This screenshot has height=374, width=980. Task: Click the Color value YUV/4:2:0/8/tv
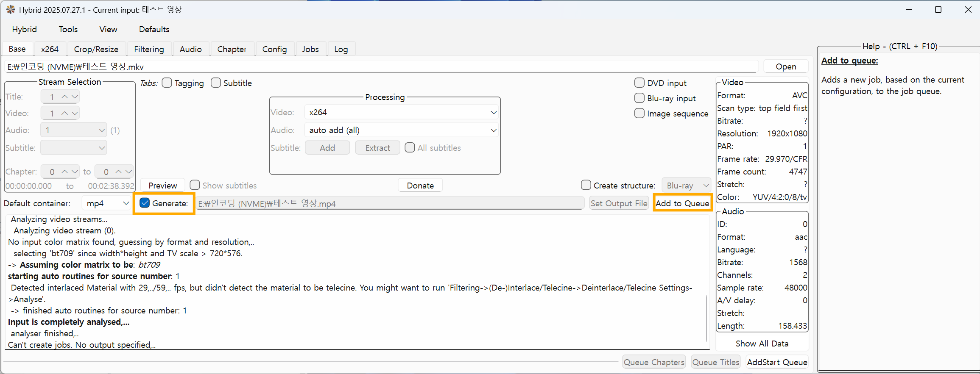[x=780, y=197]
